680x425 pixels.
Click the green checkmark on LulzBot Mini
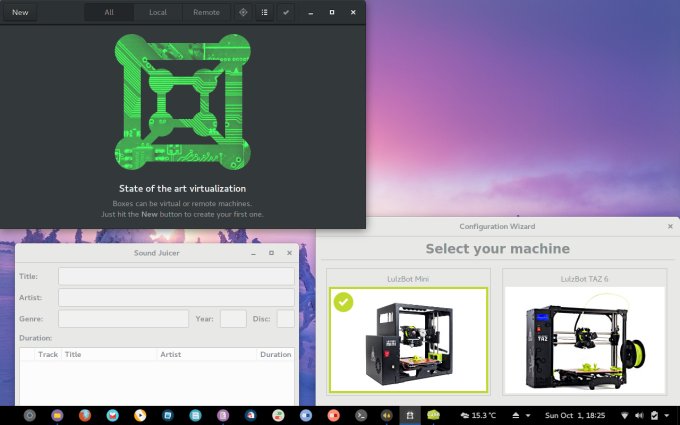point(343,301)
